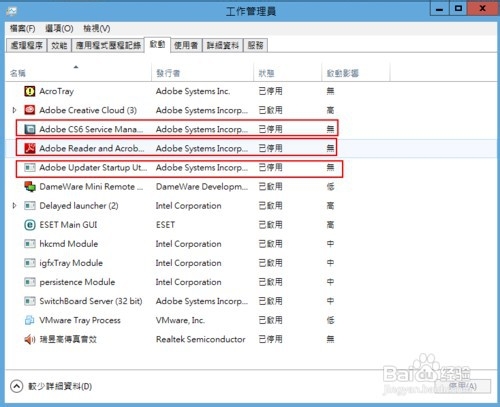Select the Adobe Reader and Acrob... entry
500x407 pixels.
coord(92,148)
